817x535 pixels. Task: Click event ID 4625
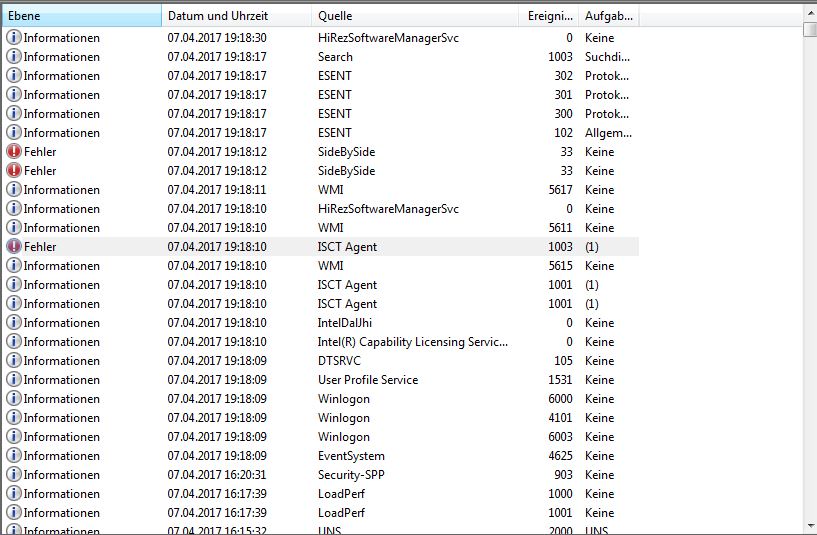click(x=560, y=456)
